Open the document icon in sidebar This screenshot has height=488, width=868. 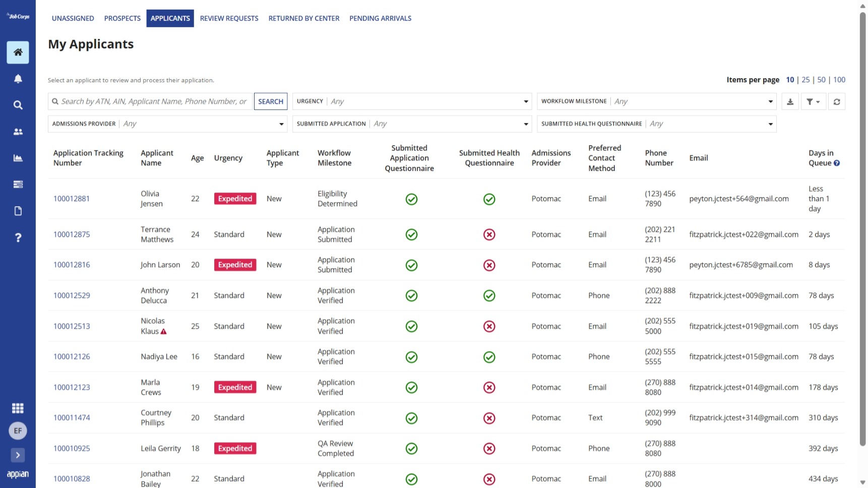(x=18, y=211)
